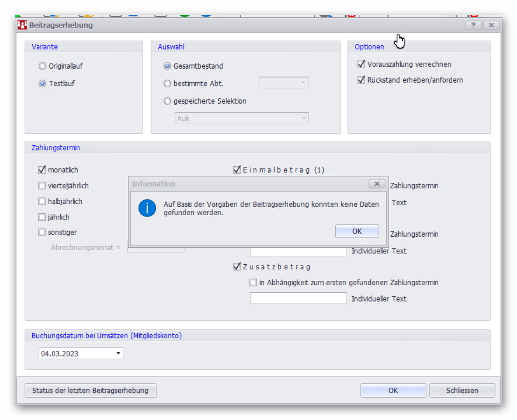Enable the jährlich checkbox
The width and height of the screenshot is (517, 420).
coord(42,217)
